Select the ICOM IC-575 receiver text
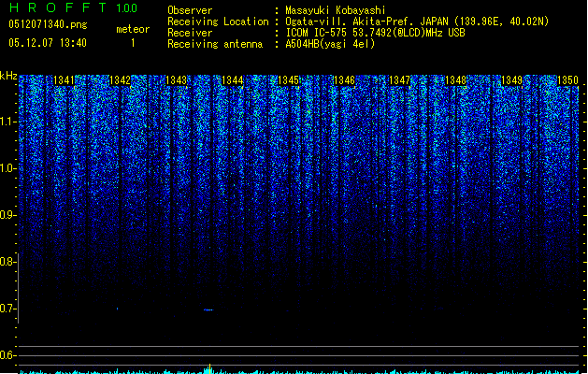 pos(376,33)
